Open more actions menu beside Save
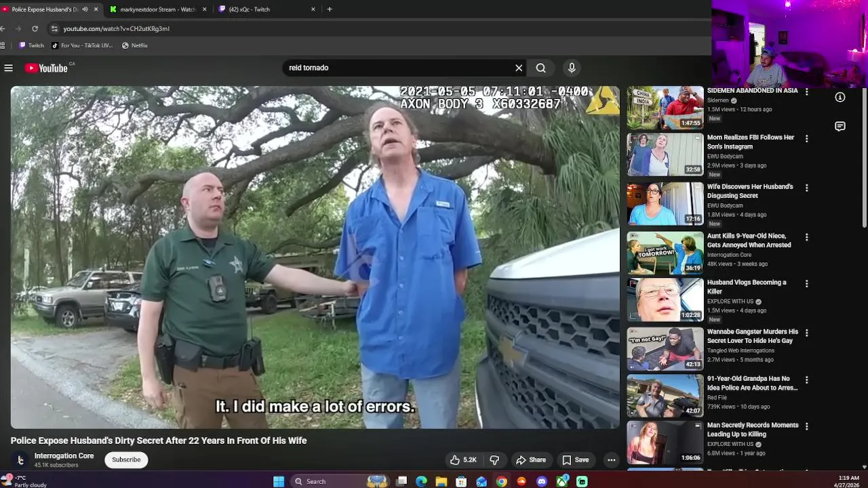868x488 pixels. pos(611,460)
